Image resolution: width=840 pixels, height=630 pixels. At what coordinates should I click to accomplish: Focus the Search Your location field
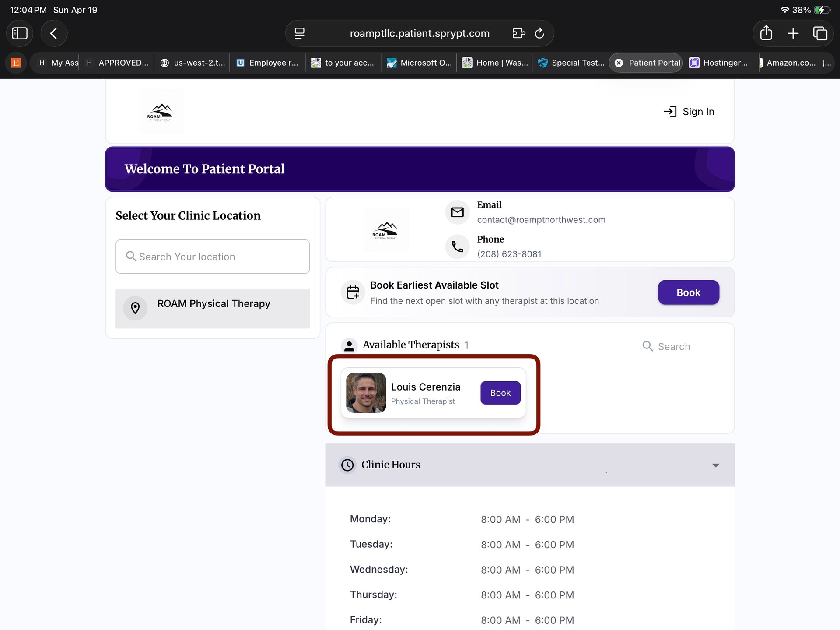click(213, 257)
